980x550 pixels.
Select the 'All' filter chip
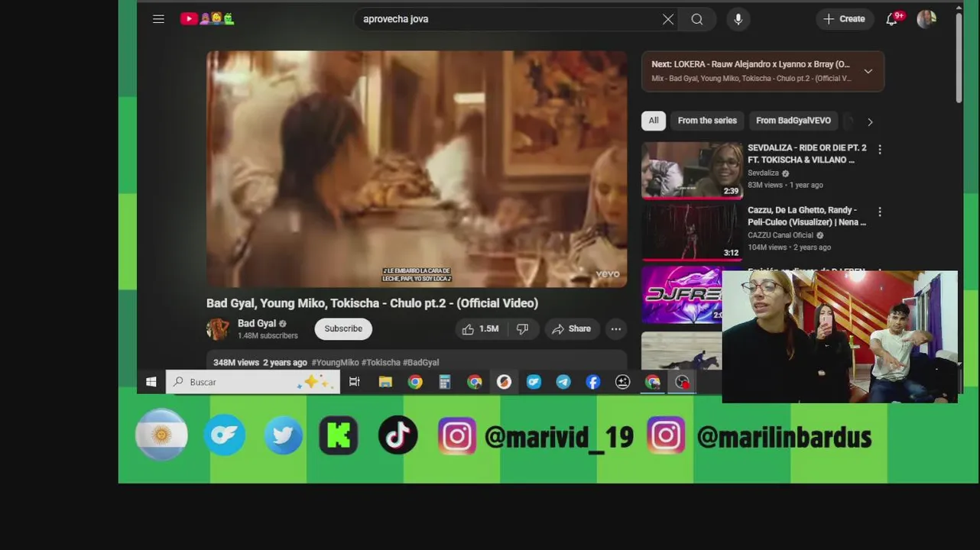[x=654, y=121]
